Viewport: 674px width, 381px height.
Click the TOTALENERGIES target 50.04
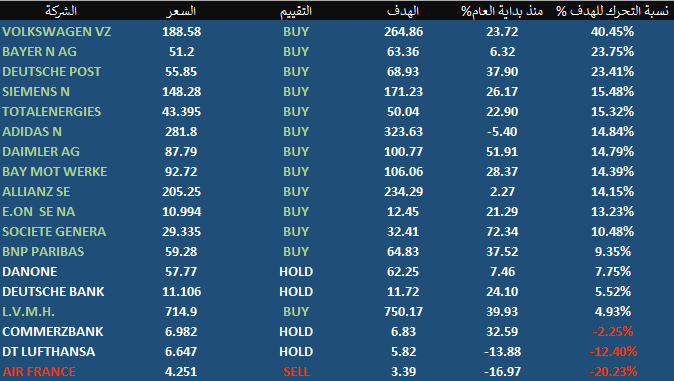[403, 111]
